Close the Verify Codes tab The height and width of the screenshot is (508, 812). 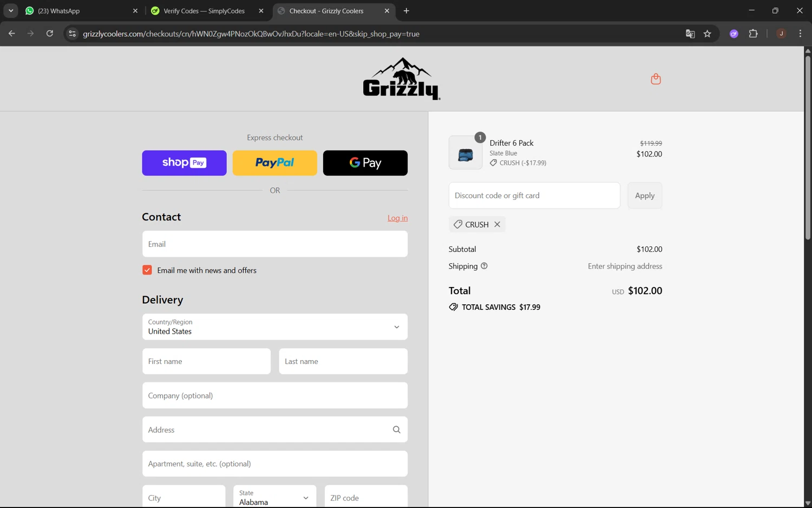[x=261, y=11]
